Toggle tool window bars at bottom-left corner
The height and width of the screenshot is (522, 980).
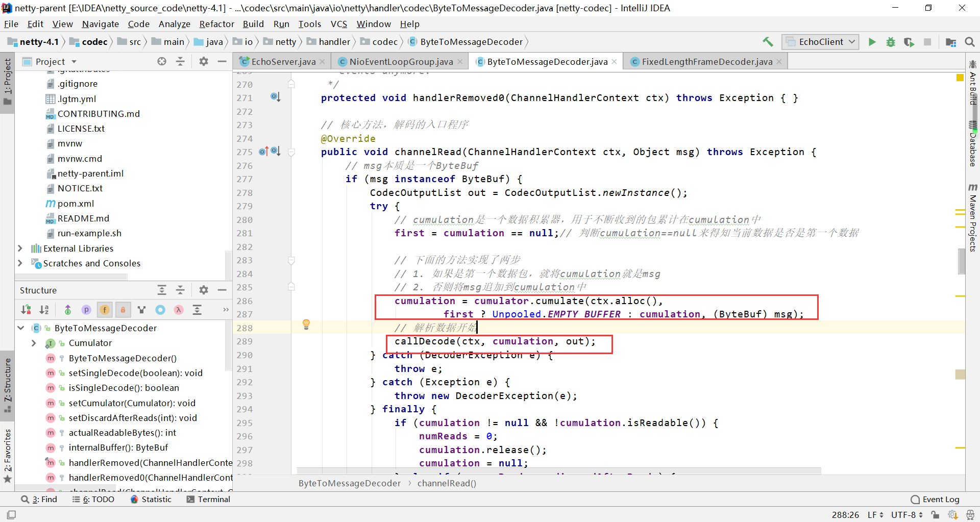tap(11, 514)
